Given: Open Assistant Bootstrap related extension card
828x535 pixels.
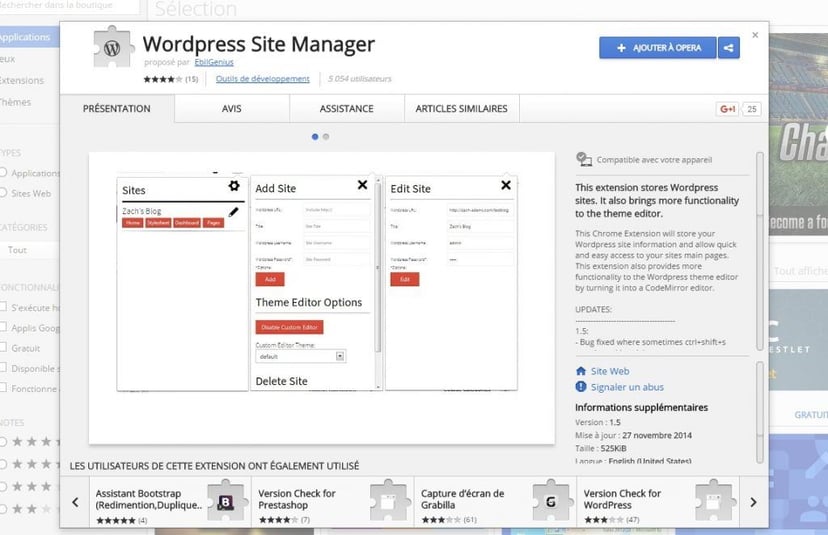Looking at the screenshot, I should 171,502.
